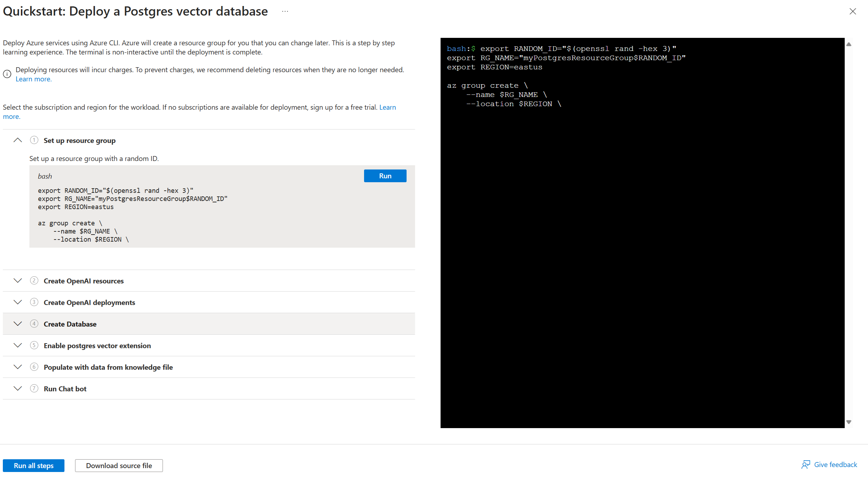Image resolution: width=868 pixels, height=478 pixels.
Task: Collapse Set up resource group section
Action: (x=18, y=140)
